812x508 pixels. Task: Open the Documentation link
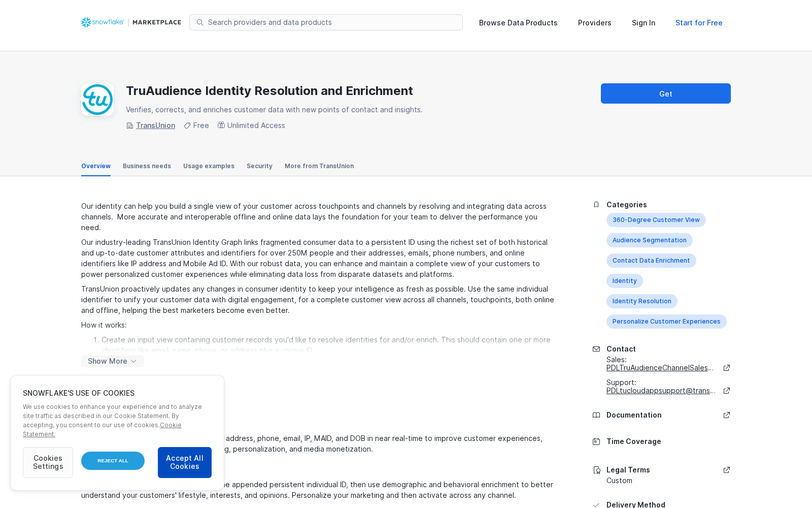[x=634, y=415]
